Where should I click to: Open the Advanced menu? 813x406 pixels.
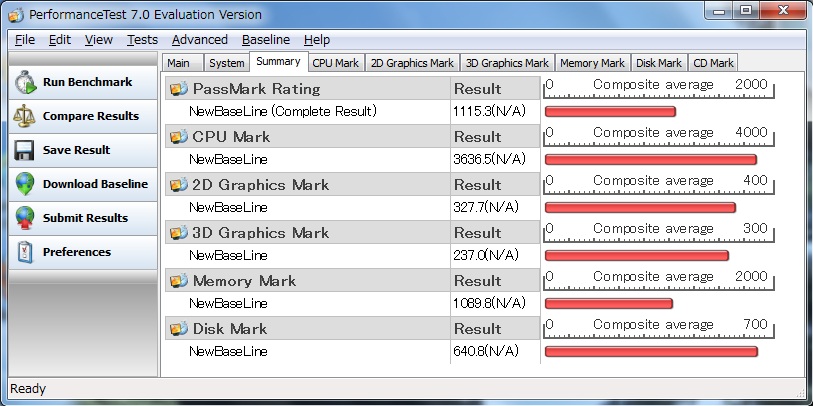click(x=200, y=40)
